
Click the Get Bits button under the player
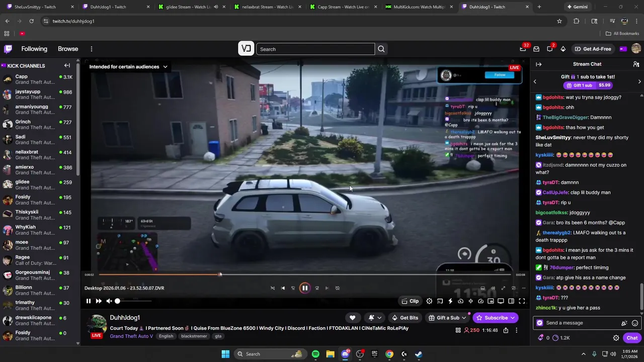pos(405,318)
